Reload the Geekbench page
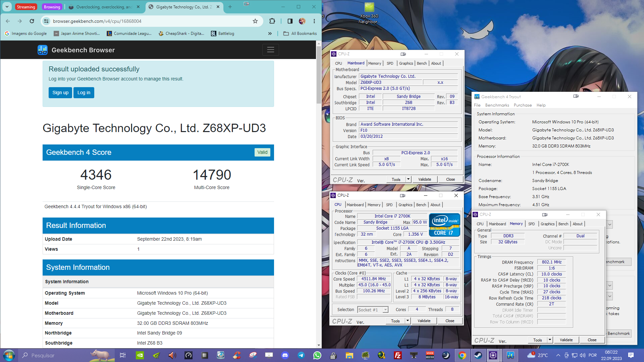This screenshot has height=362, width=644. pos(32,21)
